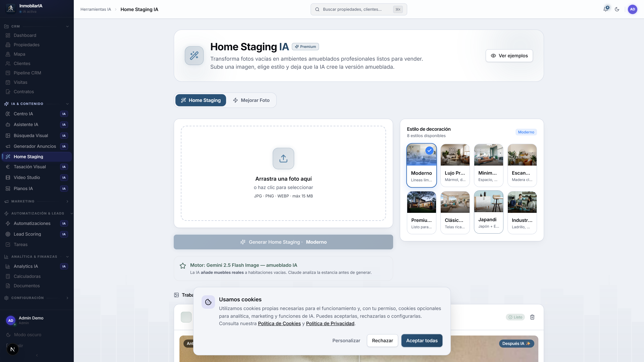Open Planos IA tool
Viewport: 644px width, 362px height.
coord(37,188)
